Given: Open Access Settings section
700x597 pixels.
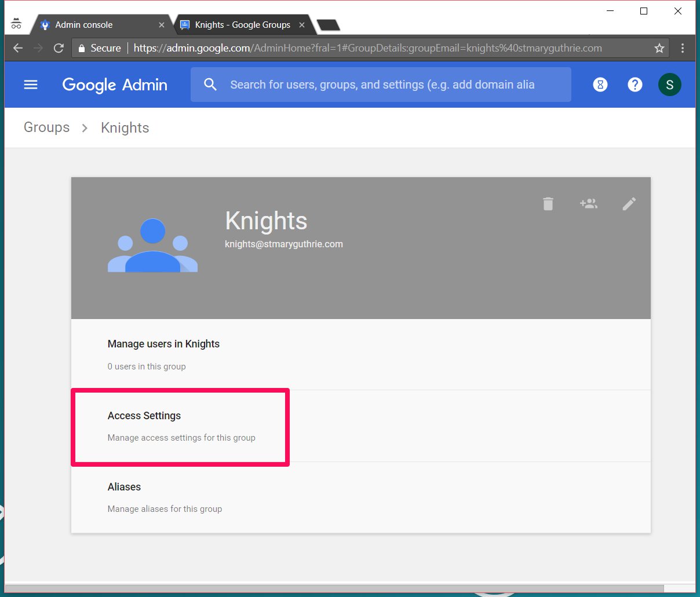Looking at the screenshot, I should tap(361, 426).
